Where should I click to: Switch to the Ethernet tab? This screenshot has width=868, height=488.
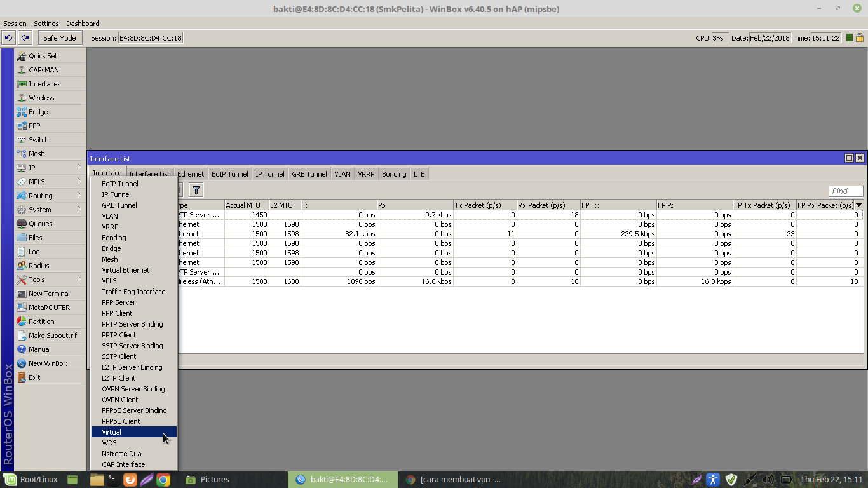191,174
